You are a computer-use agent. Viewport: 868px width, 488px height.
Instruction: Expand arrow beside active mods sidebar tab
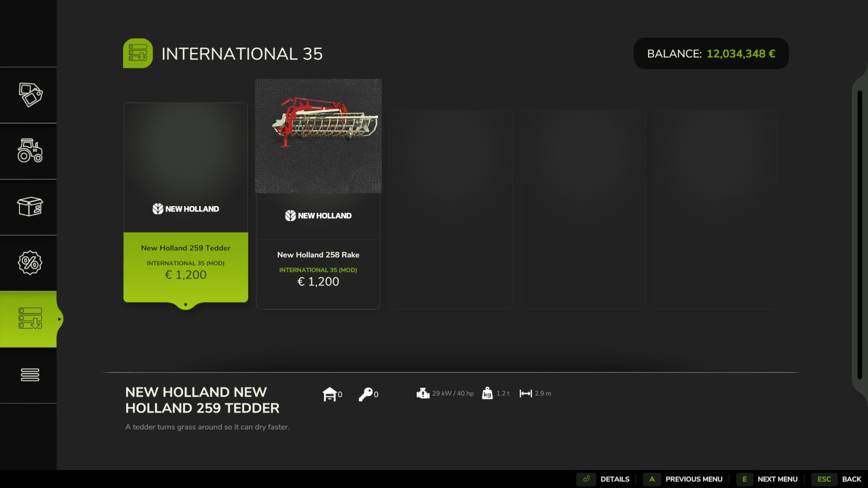(x=59, y=319)
